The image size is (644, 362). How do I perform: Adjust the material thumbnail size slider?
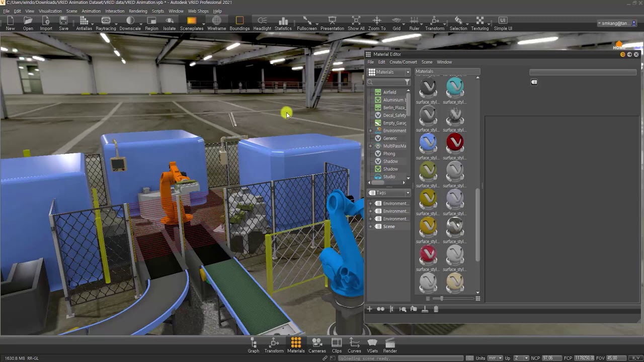click(x=441, y=299)
